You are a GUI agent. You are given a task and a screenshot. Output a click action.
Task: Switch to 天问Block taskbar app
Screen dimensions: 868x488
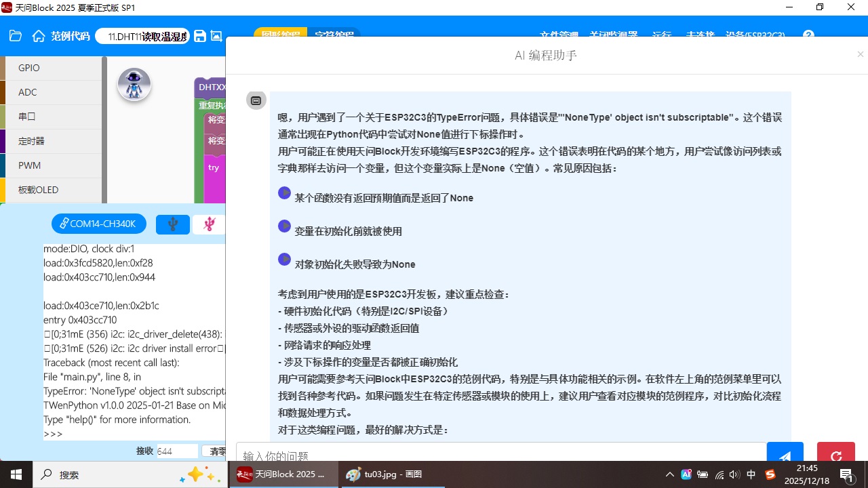[283, 474]
